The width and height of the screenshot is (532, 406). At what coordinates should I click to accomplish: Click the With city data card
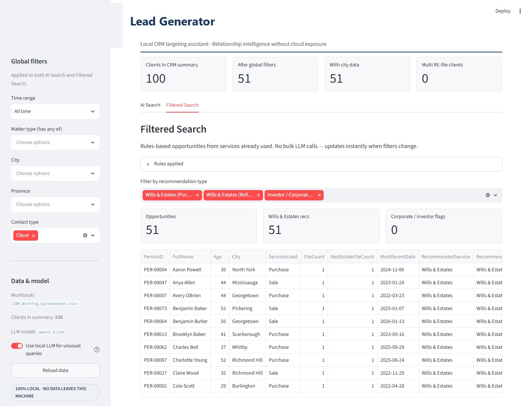(x=367, y=74)
